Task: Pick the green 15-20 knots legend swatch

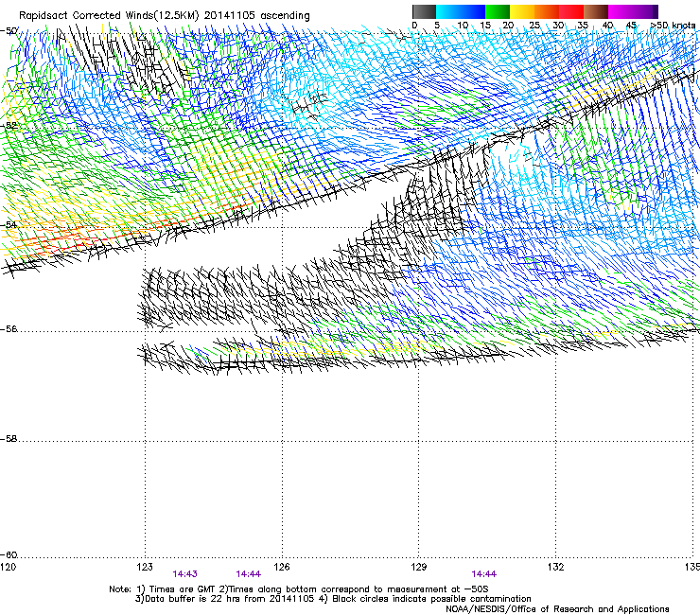Action: pyautogui.click(x=498, y=11)
